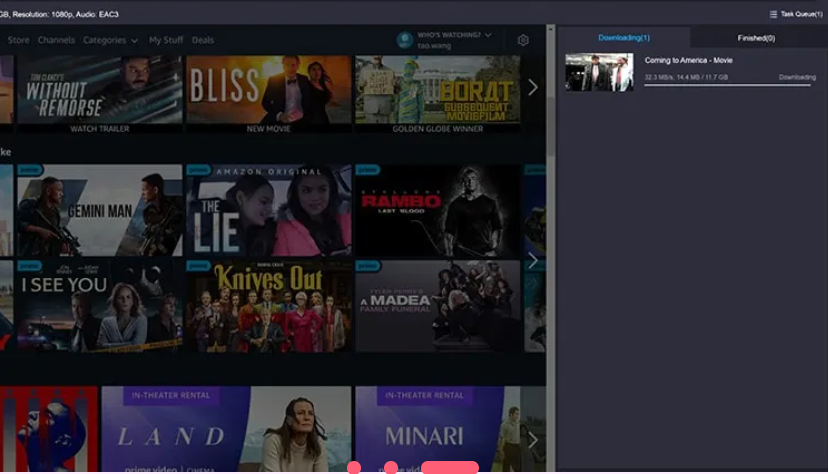Open the Task Queue list icon
828x474 pixels.
[x=773, y=14]
